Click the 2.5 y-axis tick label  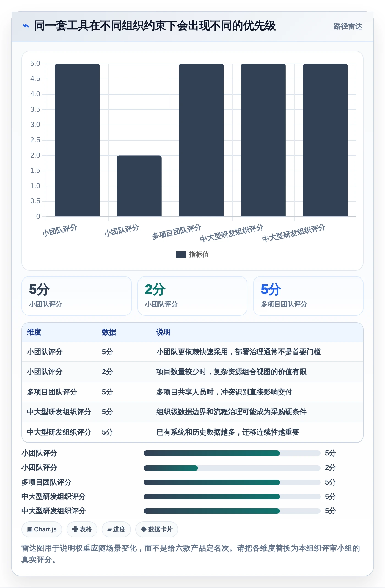35,140
